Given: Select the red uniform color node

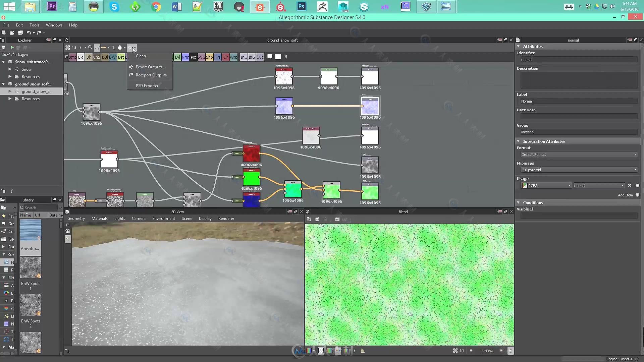Looking at the screenshot, I should pyautogui.click(x=252, y=154).
